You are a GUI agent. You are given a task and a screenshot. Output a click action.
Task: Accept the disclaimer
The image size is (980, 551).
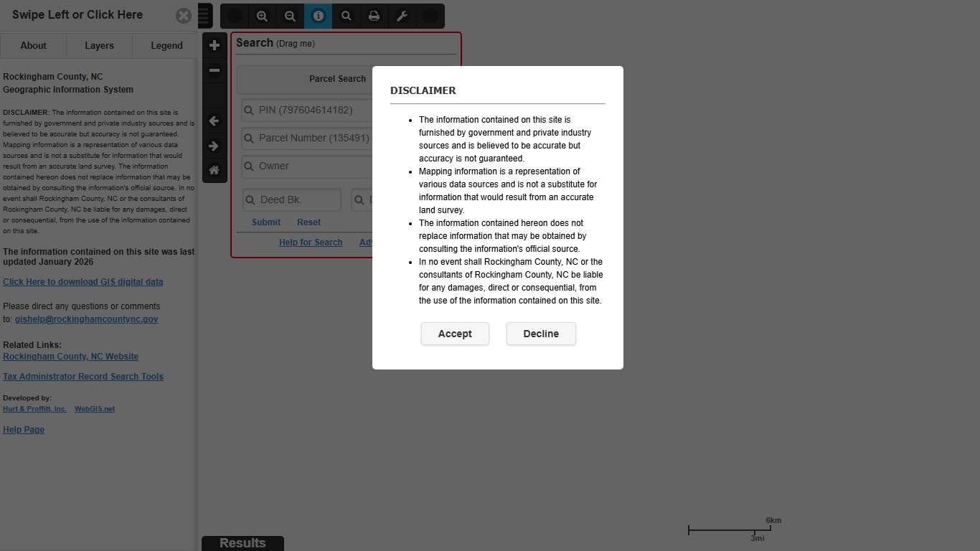pyautogui.click(x=455, y=334)
